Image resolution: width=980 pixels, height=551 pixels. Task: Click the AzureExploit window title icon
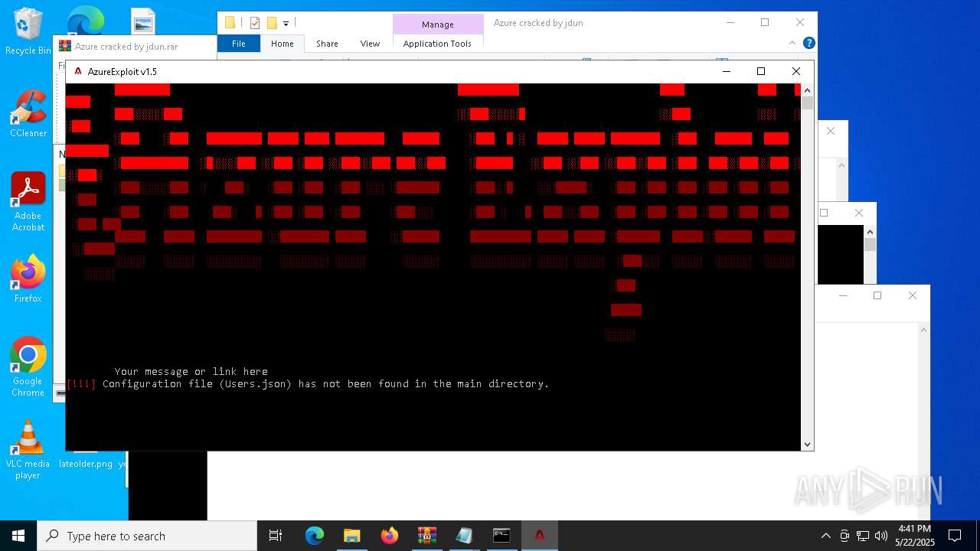coord(77,71)
